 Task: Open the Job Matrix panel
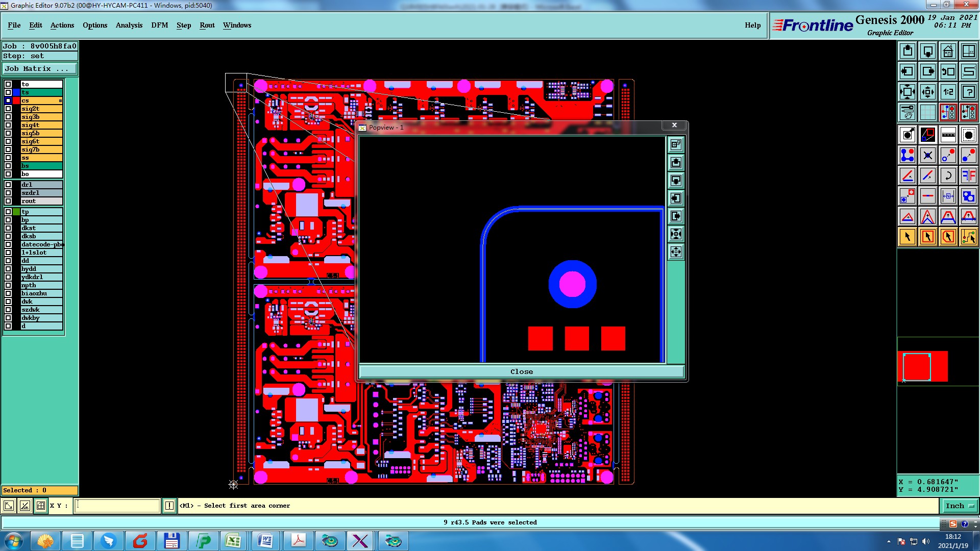coord(40,68)
